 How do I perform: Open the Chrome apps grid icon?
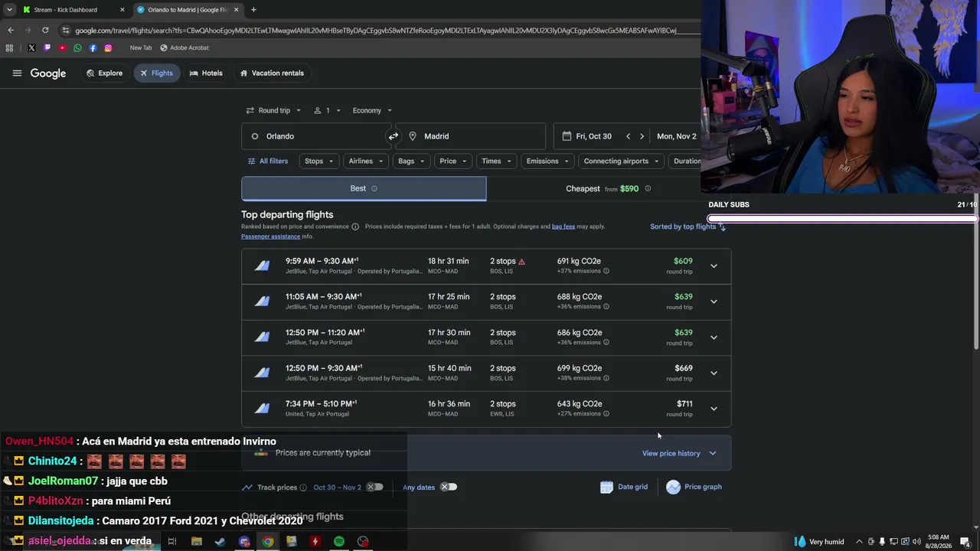click(x=9, y=47)
